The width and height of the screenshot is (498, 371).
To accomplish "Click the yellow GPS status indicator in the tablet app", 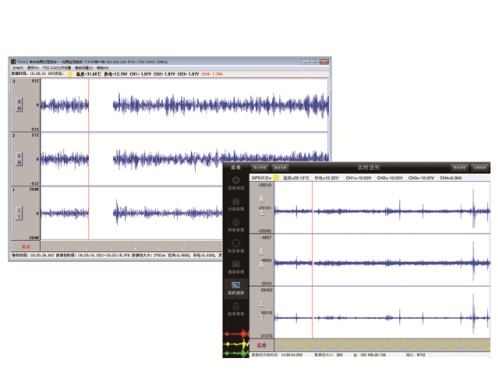I will click(x=276, y=178).
